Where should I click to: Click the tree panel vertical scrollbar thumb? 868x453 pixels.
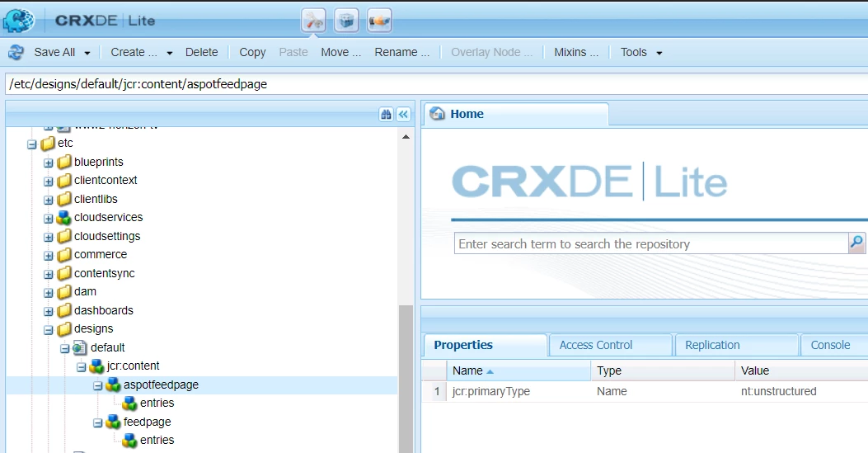406,379
